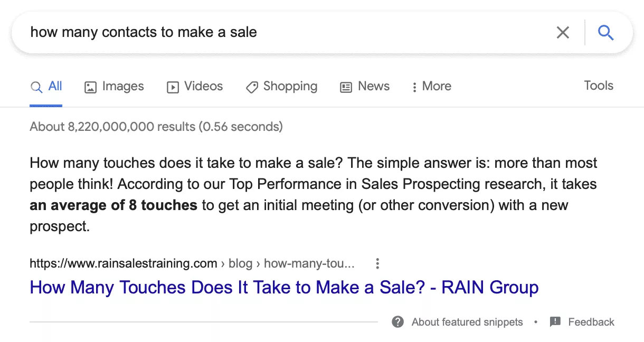Click the Videos tab play icon

(173, 87)
